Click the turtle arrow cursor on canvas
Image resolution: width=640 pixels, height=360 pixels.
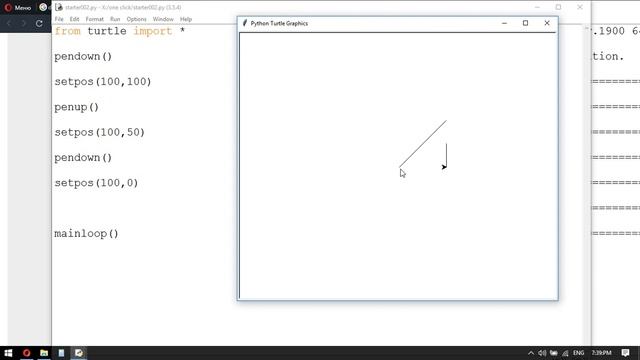click(x=444, y=167)
